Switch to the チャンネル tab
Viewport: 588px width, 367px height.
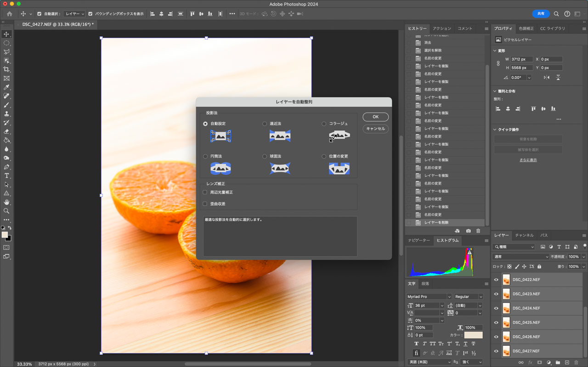tap(524, 235)
